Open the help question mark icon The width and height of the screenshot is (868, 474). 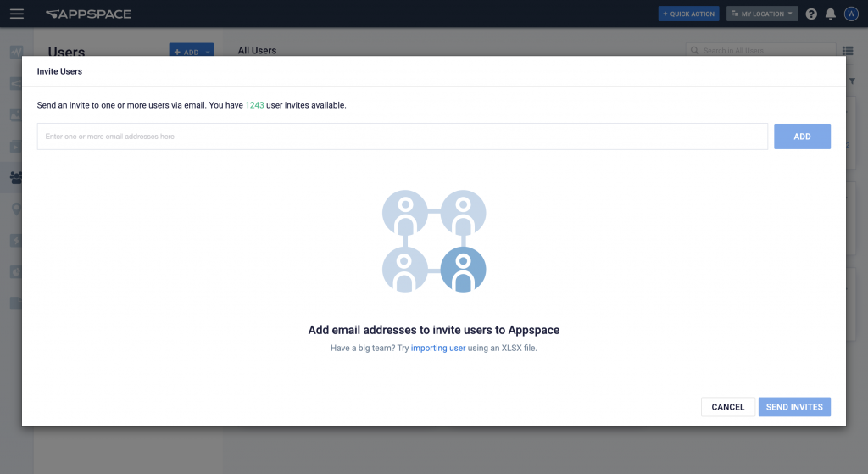pos(811,14)
